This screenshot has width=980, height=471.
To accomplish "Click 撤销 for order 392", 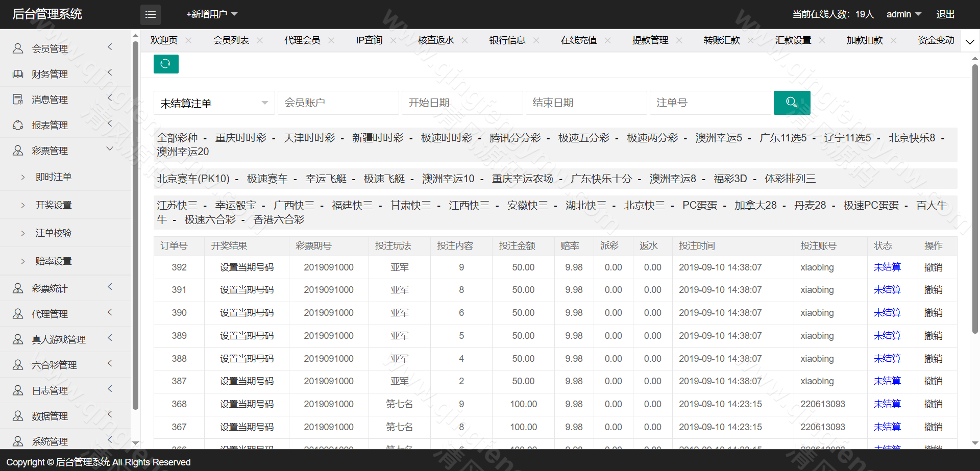I will pos(933,267).
